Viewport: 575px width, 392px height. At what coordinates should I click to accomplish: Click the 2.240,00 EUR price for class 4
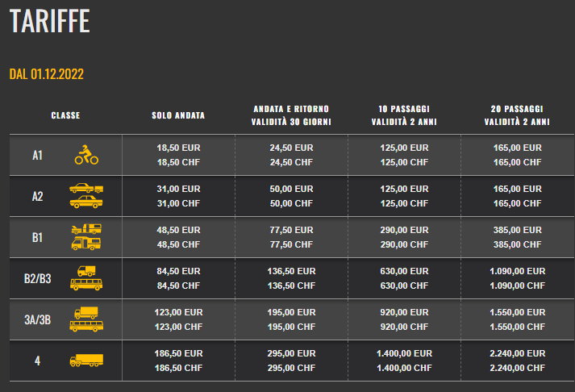(x=518, y=353)
